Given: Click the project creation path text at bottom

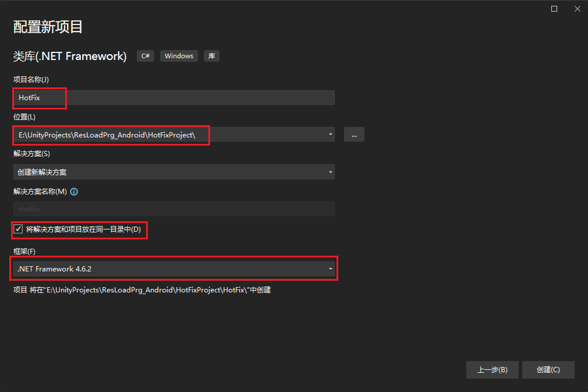Looking at the screenshot, I should pyautogui.click(x=142, y=290).
